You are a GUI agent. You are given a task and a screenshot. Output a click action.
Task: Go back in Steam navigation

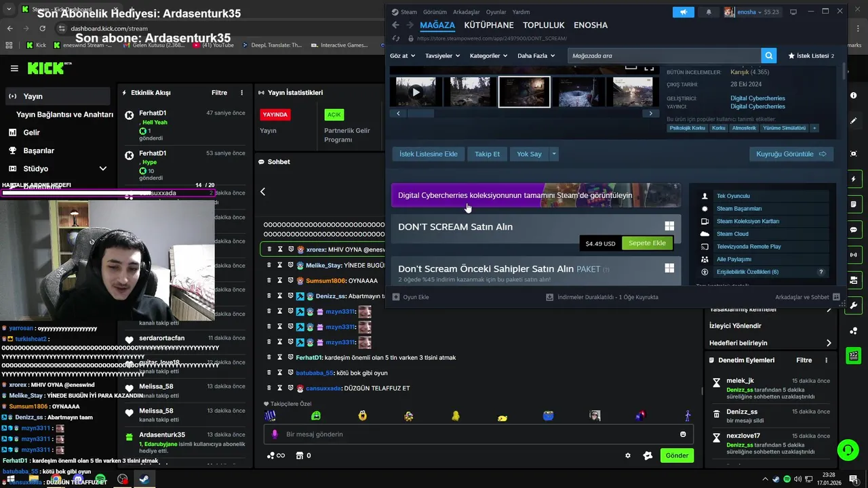point(395,25)
